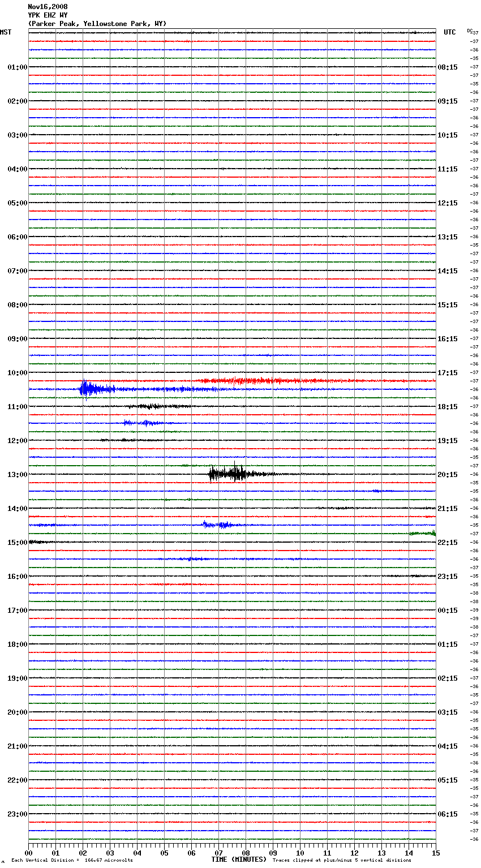Select the 08:00 MST time label
The width and height of the screenshot is (481, 868).
(x=17, y=305)
